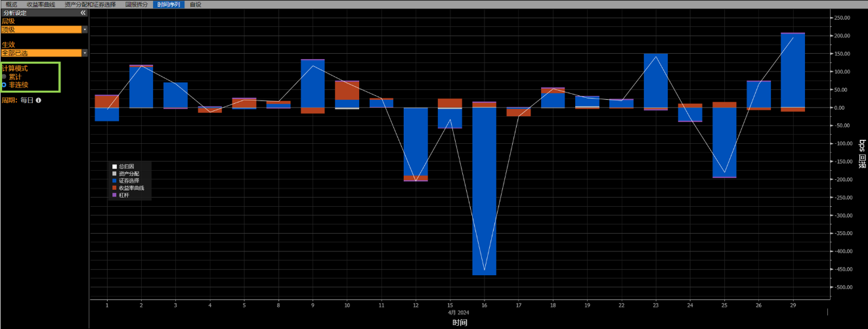868x329 pixels.
Task: Select the 累计 calculation mode
Action: tap(4, 77)
